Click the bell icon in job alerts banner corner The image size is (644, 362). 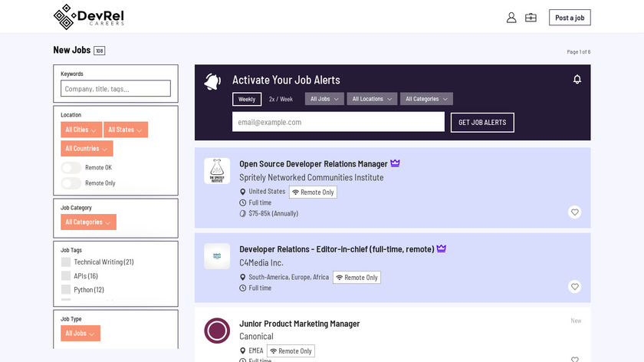point(577,79)
